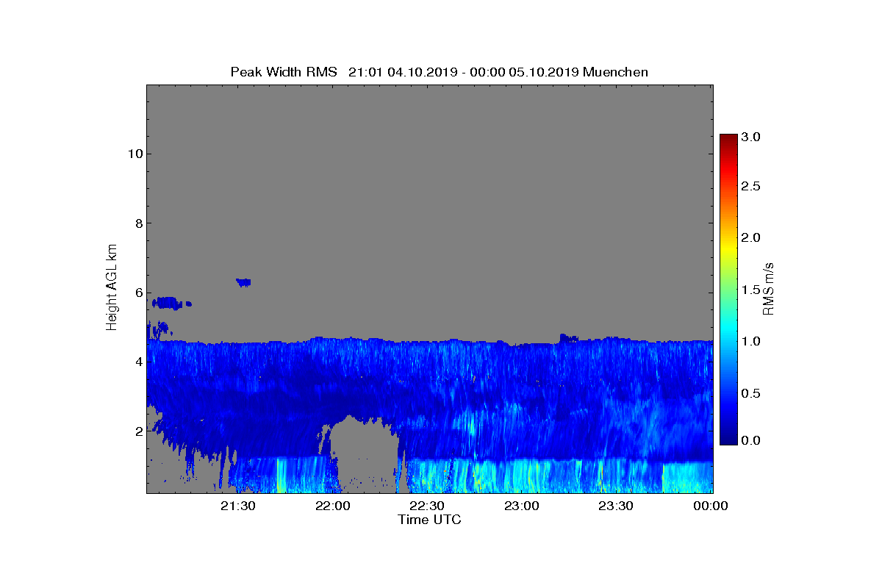
Task: Click the plot title 'Peak Width RMS'
Action: [x=284, y=72]
